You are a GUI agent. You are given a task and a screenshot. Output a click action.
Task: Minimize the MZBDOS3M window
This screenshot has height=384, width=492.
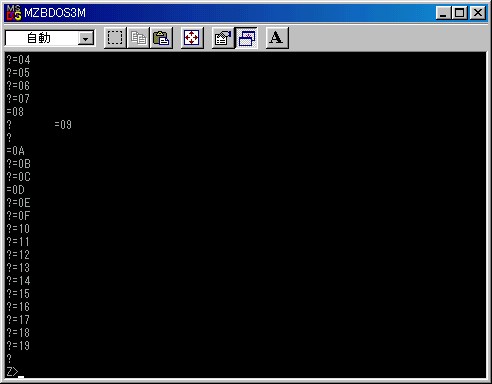[x=444, y=13]
